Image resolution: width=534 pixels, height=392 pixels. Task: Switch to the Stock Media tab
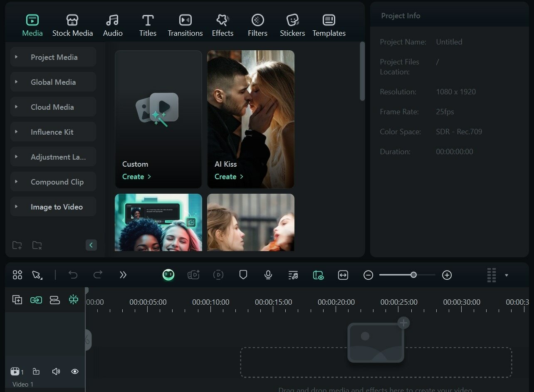(x=72, y=26)
